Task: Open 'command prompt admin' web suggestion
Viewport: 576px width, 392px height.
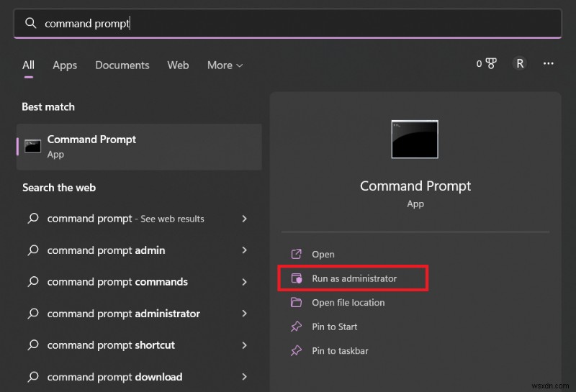Action: [139, 250]
